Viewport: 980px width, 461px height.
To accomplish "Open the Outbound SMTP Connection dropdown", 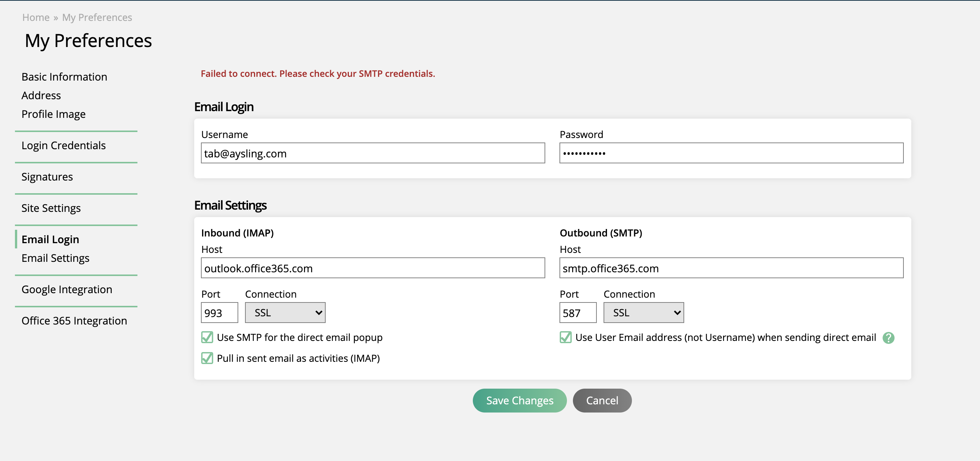I will (x=643, y=313).
